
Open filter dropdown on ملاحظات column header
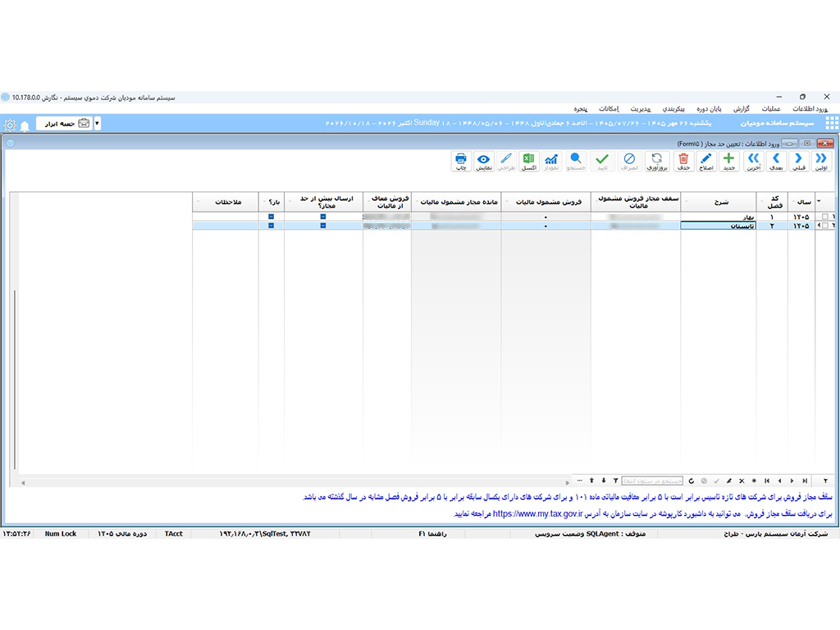[199, 202]
